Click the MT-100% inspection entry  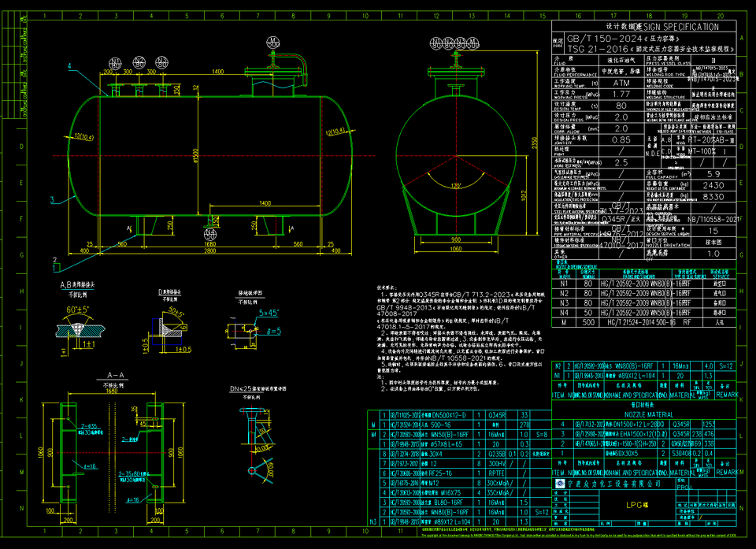tap(702, 151)
